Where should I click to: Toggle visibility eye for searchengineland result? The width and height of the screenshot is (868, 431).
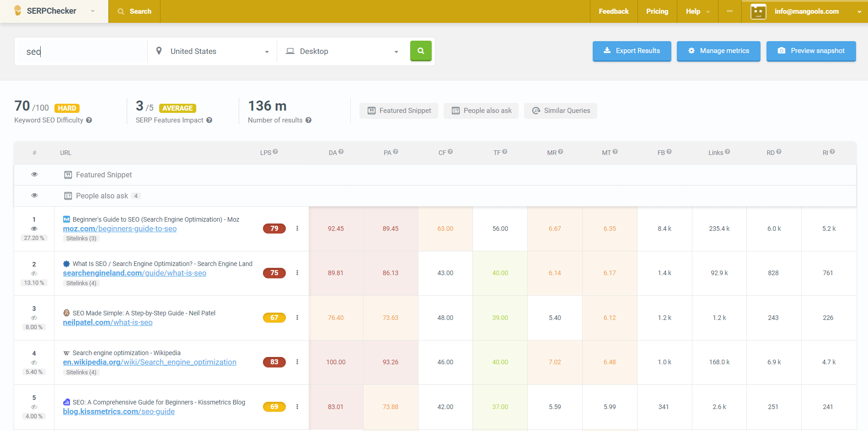[x=34, y=273]
